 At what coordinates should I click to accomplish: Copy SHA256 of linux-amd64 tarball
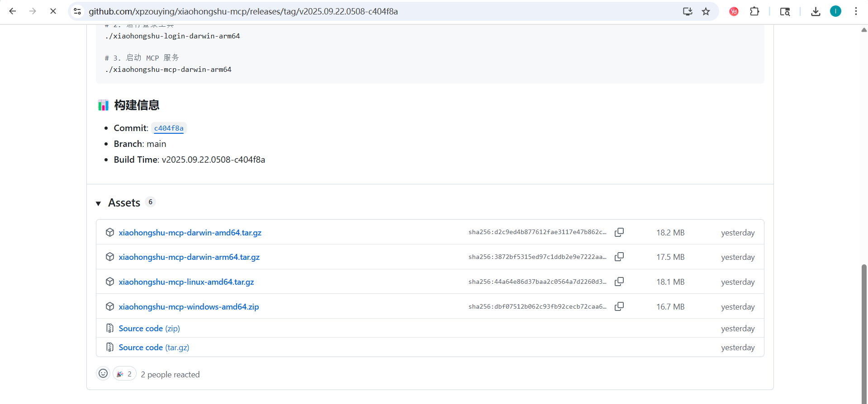(619, 282)
